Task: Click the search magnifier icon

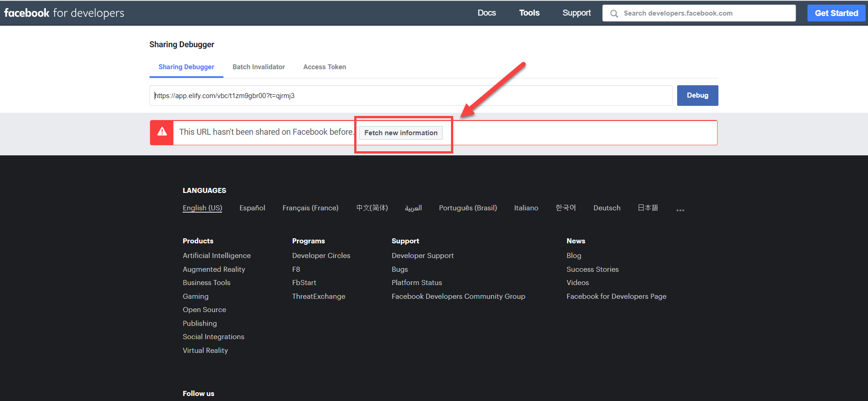Action: point(614,13)
